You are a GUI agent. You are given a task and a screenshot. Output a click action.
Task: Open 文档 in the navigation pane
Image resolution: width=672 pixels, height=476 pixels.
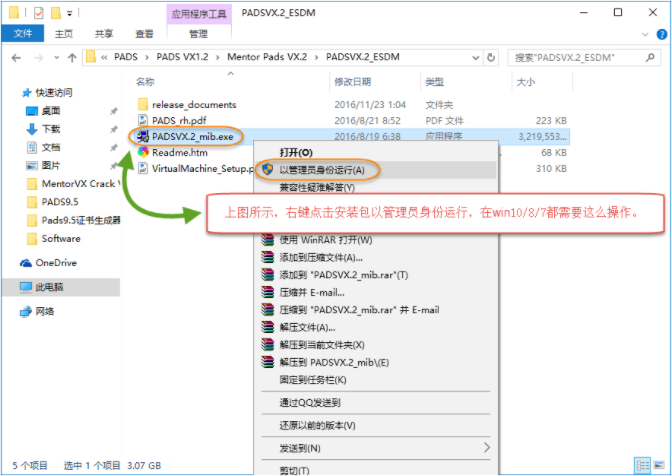tap(51, 147)
